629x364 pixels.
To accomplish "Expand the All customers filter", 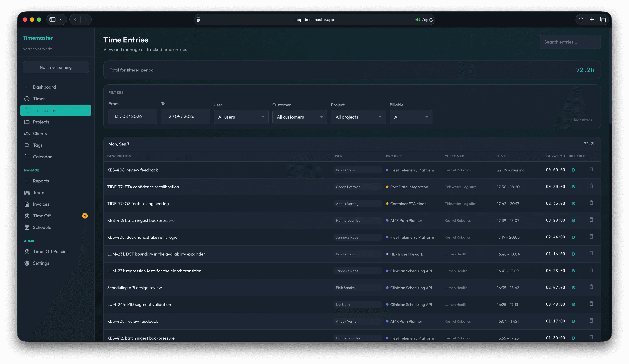I will (300, 117).
